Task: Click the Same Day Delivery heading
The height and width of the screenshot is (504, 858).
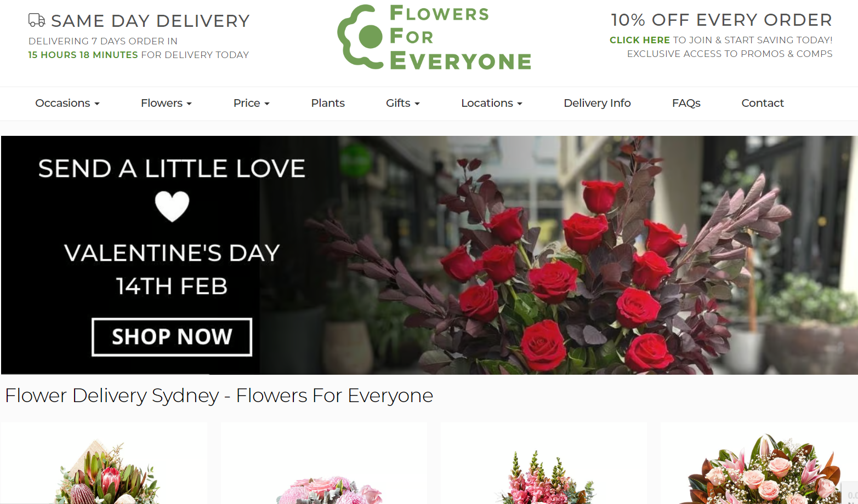Action: pos(150,21)
